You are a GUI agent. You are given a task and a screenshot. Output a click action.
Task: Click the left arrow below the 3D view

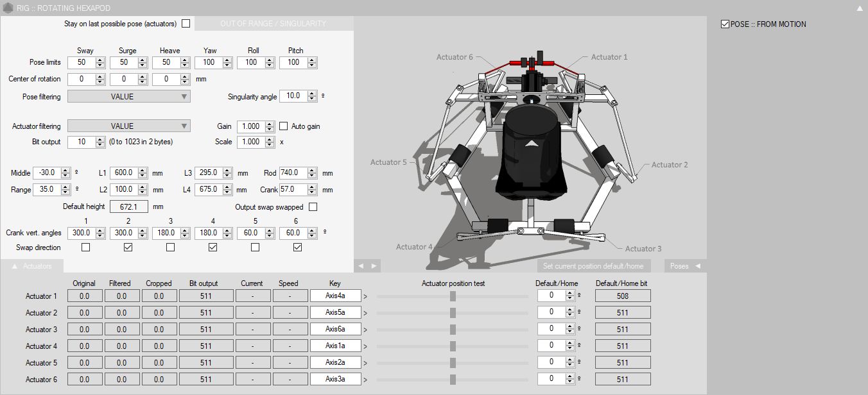pos(361,265)
